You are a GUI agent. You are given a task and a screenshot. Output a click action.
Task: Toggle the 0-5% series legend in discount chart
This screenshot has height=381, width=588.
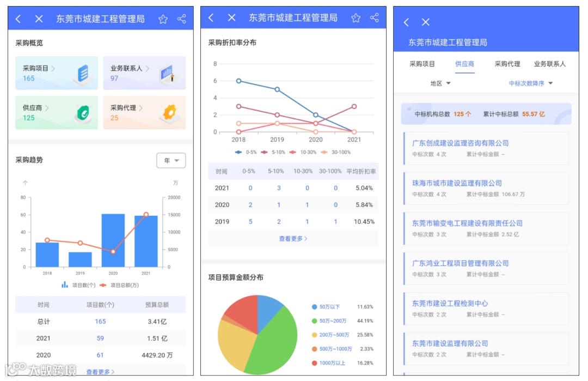click(x=246, y=153)
